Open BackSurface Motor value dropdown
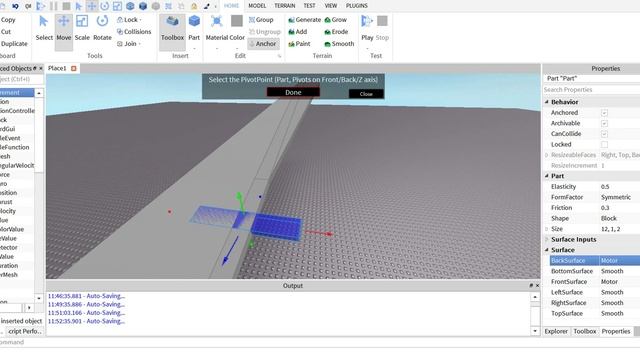 [x=619, y=260]
